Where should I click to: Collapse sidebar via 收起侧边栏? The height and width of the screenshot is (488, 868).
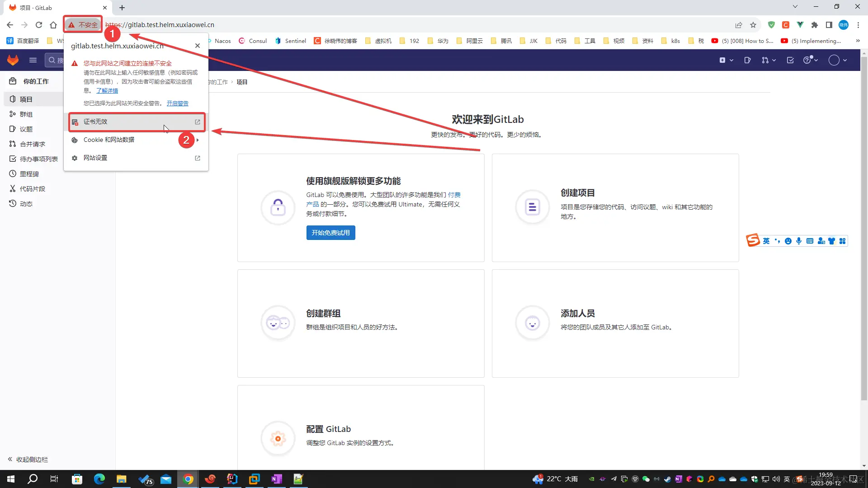[x=28, y=460]
